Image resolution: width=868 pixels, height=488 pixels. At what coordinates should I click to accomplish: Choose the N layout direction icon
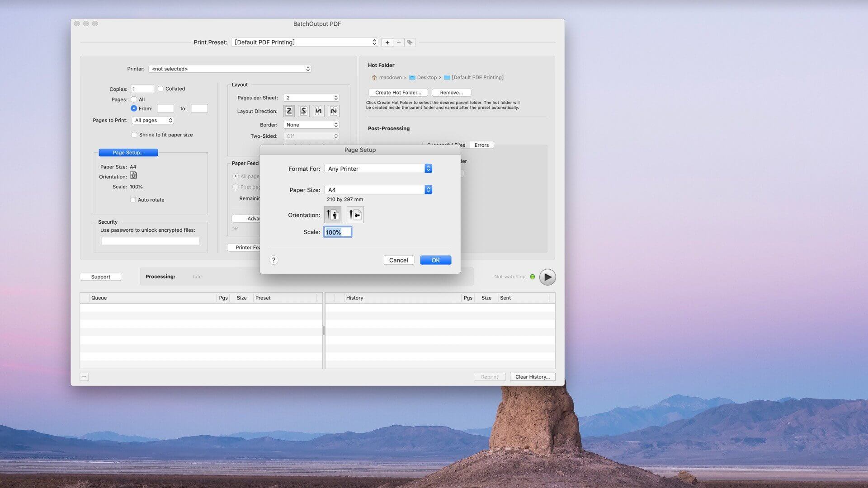pyautogui.click(x=334, y=111)
